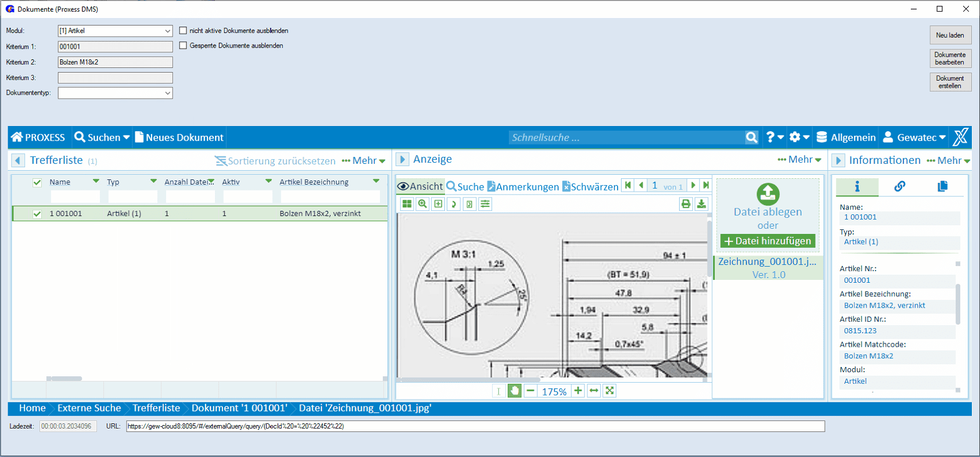This screenshot has width=980, height=457.
Task: Click the arrow icon beside the Anzeige title
Action: coord(402,159)
